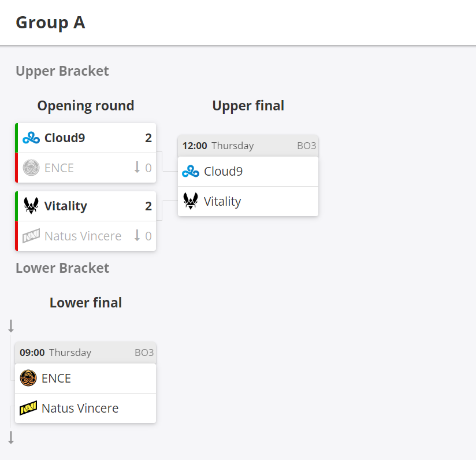Image resolution: width=476 pixels, height=460 pixels.
Task: Click the Vitality logo in Upper final
Action: tap(191, 201)
